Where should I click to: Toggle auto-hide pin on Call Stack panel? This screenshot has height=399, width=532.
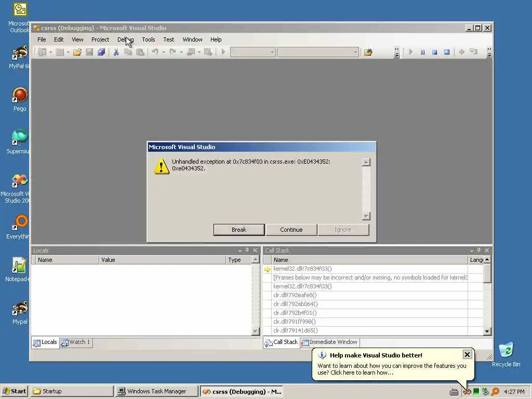point(478,250)
